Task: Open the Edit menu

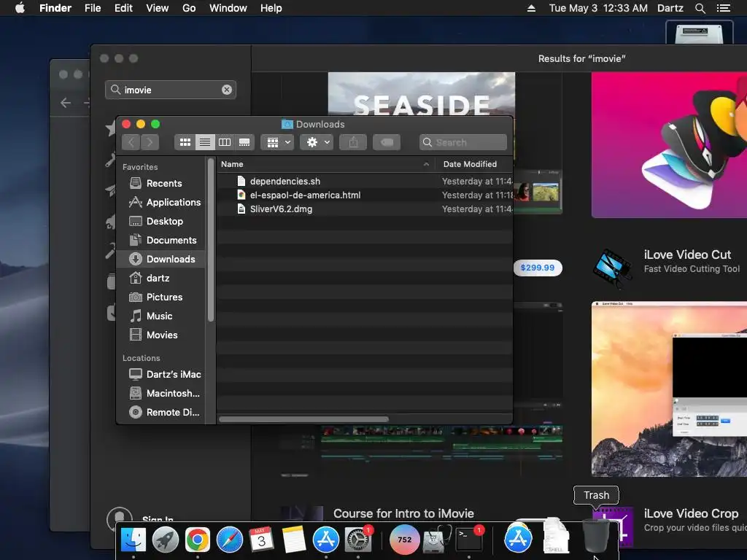Action: point(123,8)
